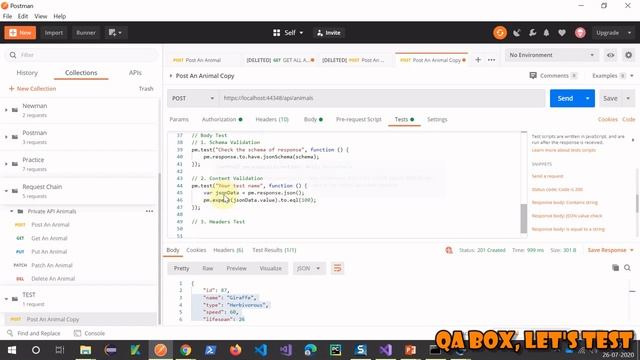Expand the Postman collection

pos(6,137)
